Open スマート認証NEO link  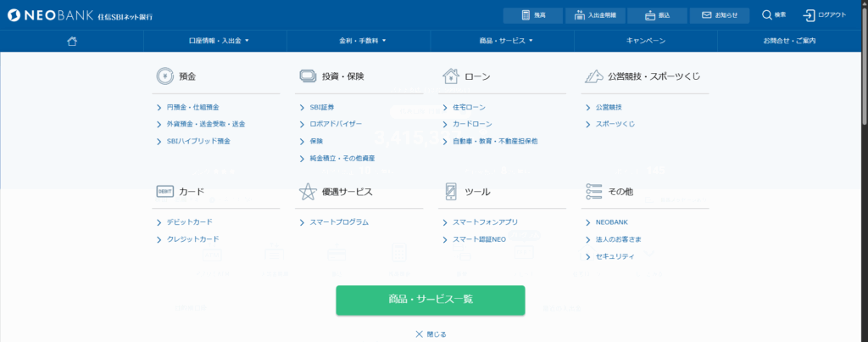point(480,239)
